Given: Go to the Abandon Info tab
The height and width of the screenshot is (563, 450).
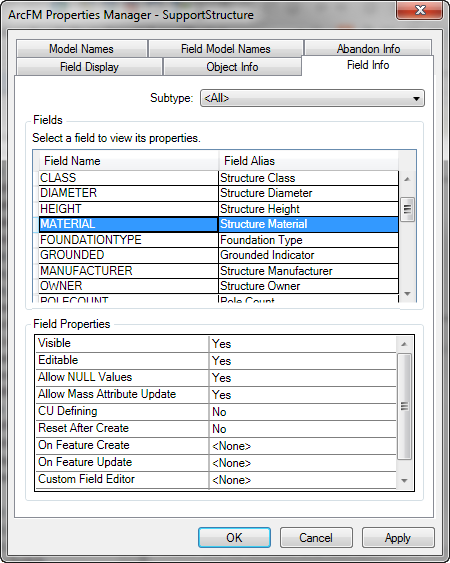Looking at the screenshot, I should [x=368, y=48].
